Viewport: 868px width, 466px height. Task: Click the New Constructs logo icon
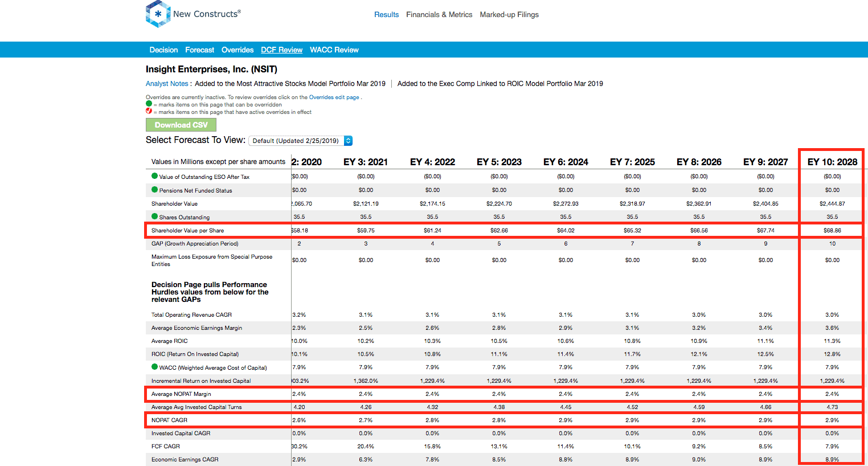[x=158, y=14]
